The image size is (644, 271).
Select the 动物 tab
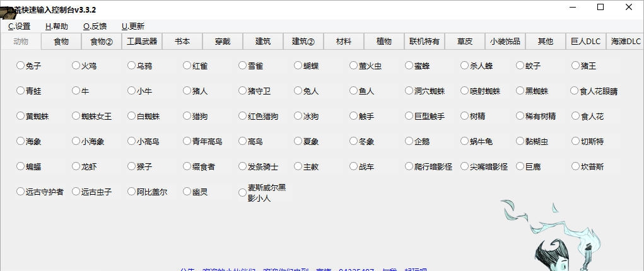pyautogui.click(x=21, y=41)
